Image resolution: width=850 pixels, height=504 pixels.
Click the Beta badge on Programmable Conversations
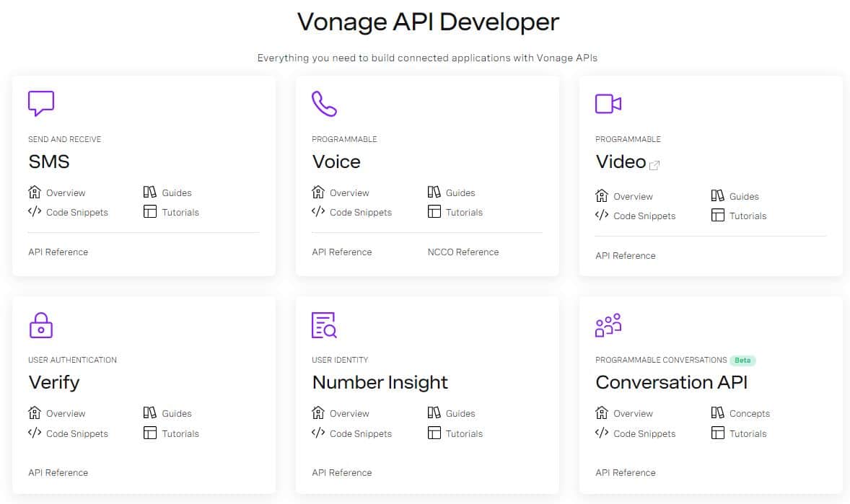742,361
